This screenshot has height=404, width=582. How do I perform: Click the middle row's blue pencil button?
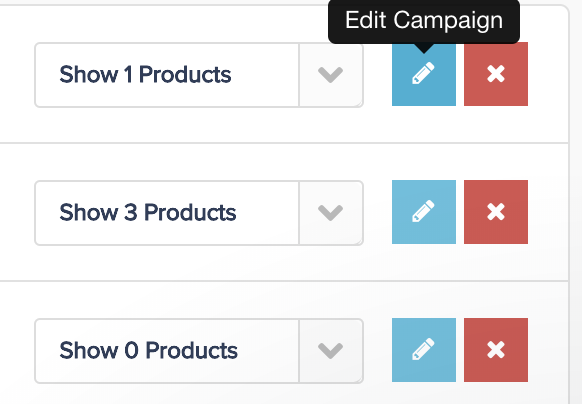424,212
